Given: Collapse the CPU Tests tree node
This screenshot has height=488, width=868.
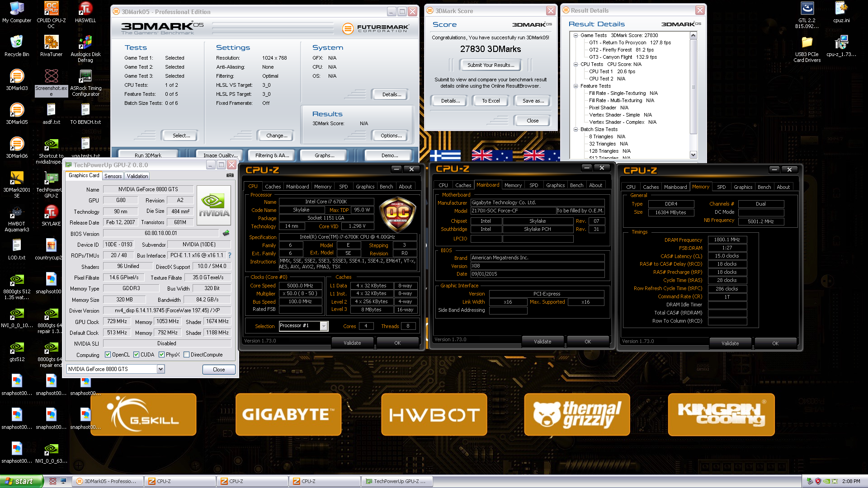Looking at the screenshot, I should coord(576,64).
